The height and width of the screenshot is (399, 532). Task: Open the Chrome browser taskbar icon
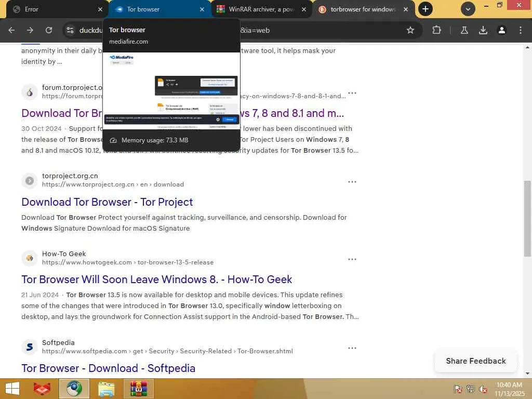click(74, 389)
